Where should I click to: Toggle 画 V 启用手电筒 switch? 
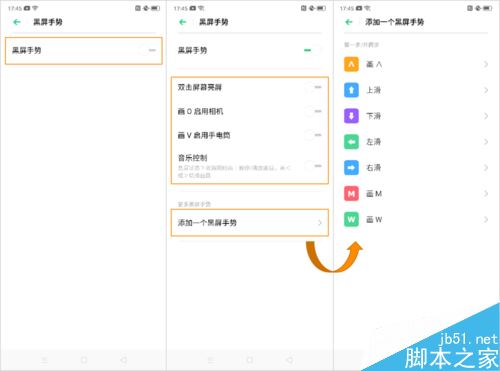click(313, 135)
